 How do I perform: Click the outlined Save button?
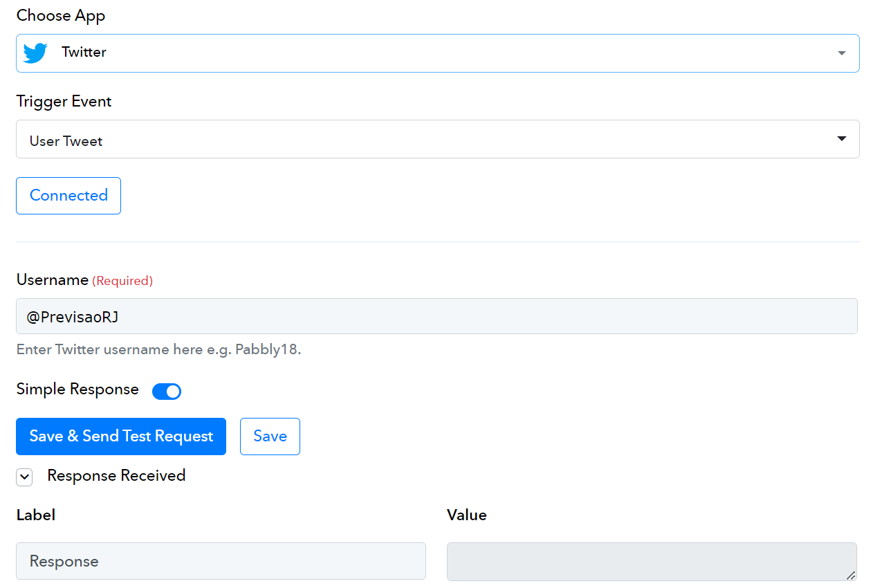270,437
